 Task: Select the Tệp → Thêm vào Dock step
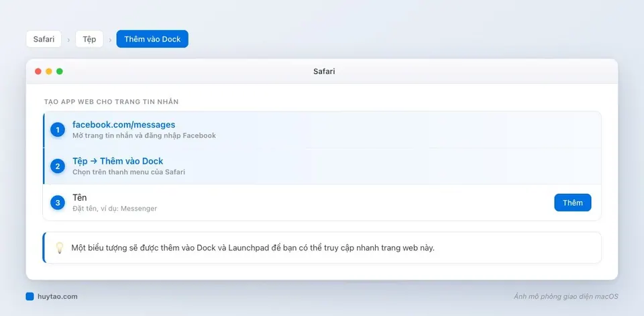(x=322, y=166)
